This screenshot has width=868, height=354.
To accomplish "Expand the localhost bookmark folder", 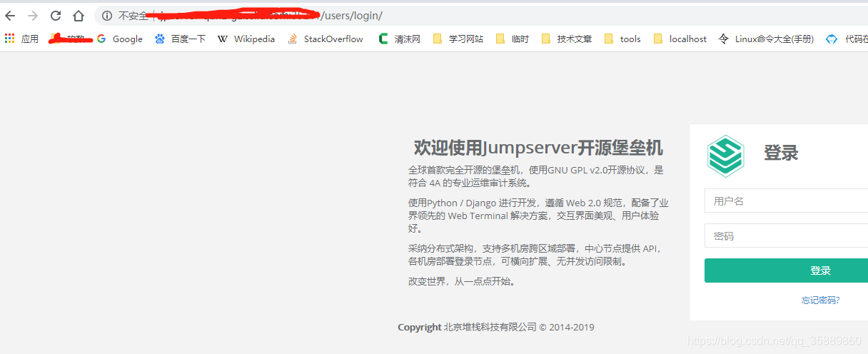I will [x=680, y=39].
